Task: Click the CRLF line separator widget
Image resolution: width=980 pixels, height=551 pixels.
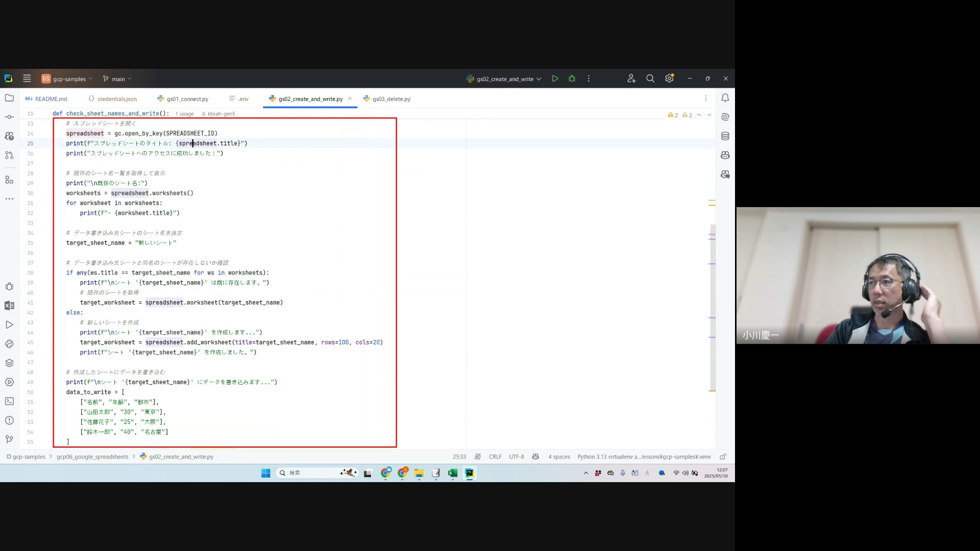Action: click(495, 457)
